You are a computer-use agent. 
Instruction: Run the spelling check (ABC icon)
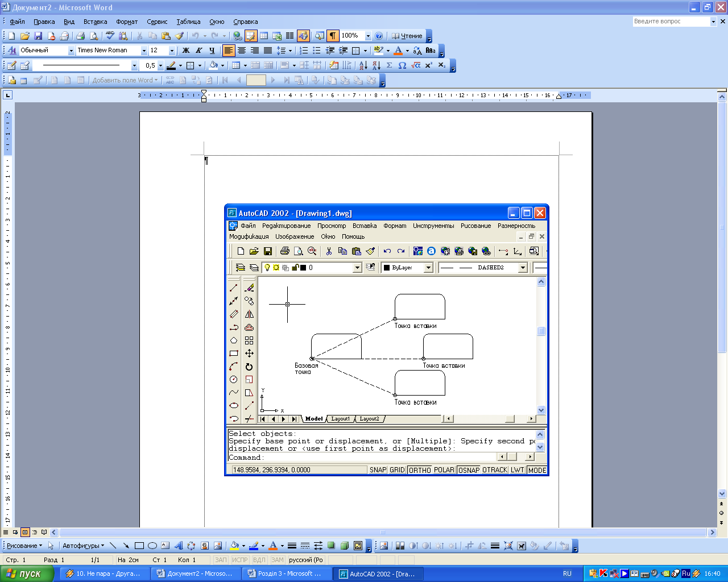(110, 36)
